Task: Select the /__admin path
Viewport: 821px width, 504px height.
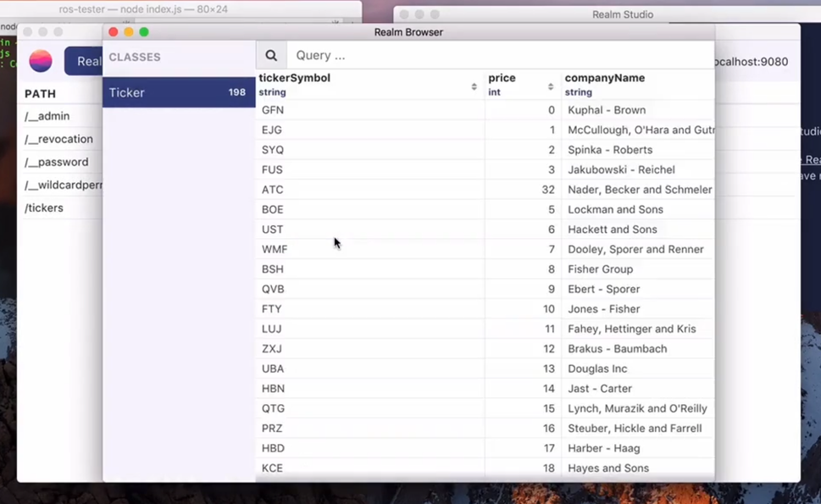Action: [x=47, y=116]
